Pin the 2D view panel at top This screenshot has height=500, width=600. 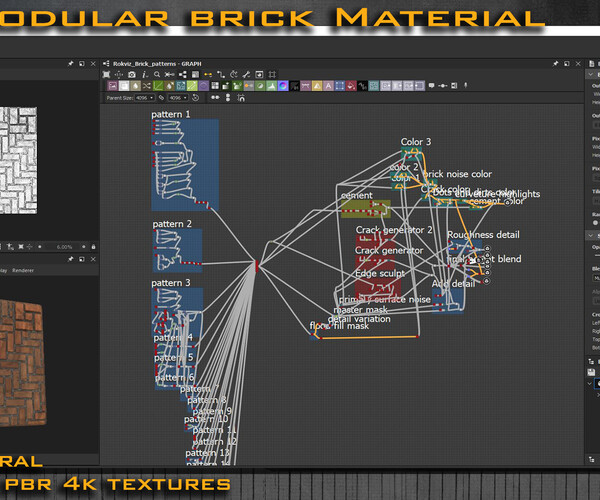[x=70, y=64]
